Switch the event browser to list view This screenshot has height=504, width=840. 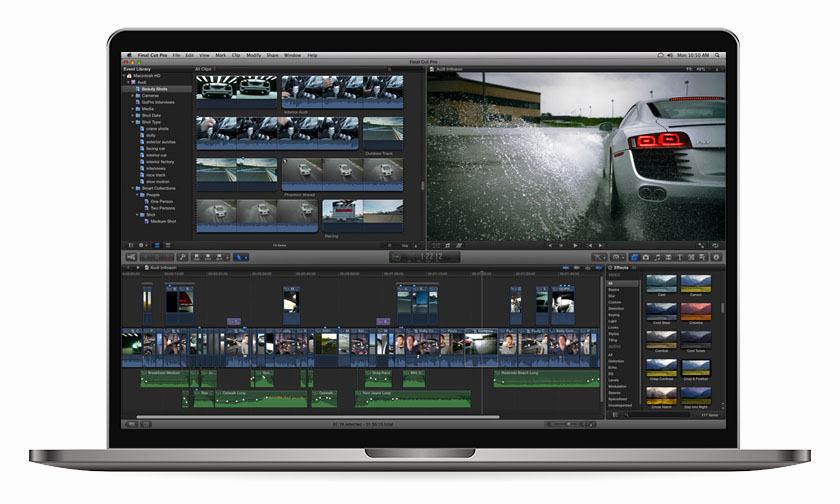coord(168,245)
